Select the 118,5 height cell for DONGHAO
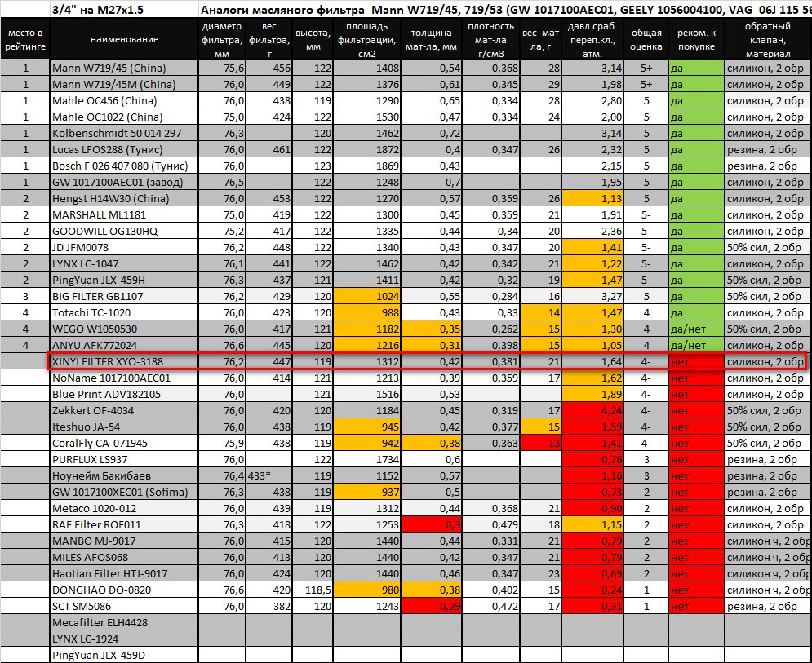Screen dimensions: 812x663 (313, 590)
